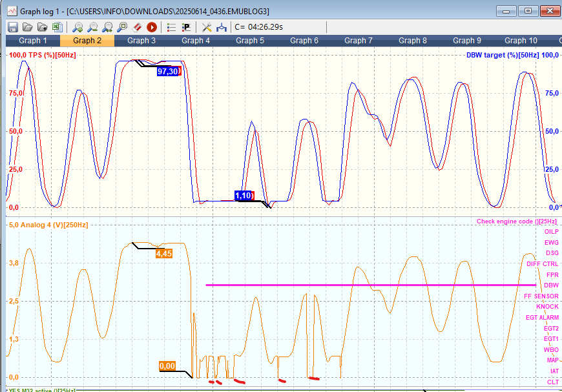Click the EGT1 check engine label

point(551,338)
